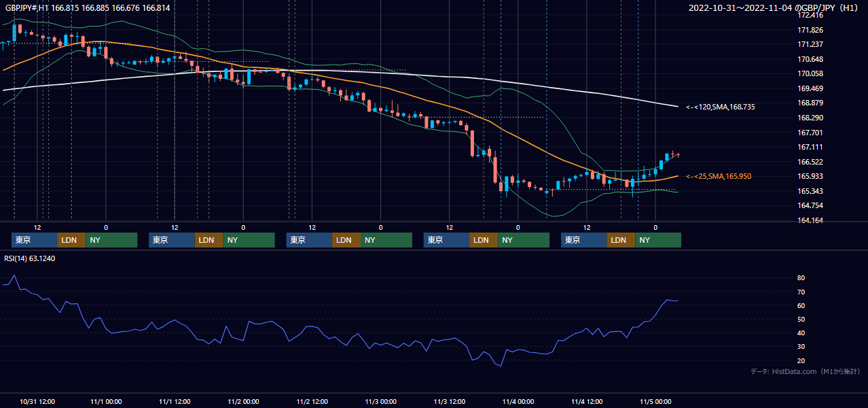
Task: Select the 11/2 00:00 time axis label
Action: tap(243, 401)
